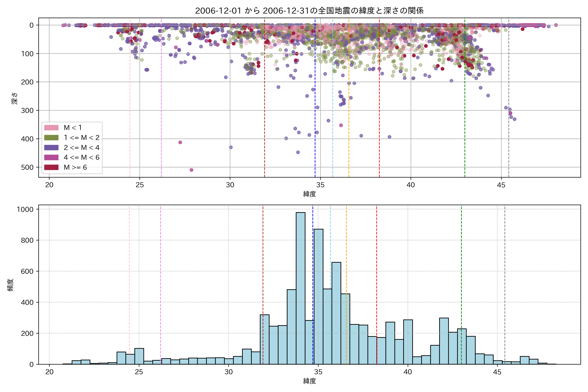The height and width of the screenshot is (392, 588).
Task: Click the dark red 'M >= 6' legend swatch
Action: point(51,168)
